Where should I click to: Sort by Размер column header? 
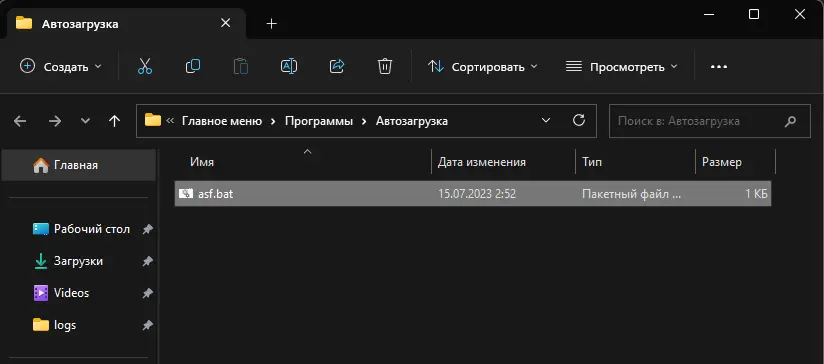[x=722, y=162]
